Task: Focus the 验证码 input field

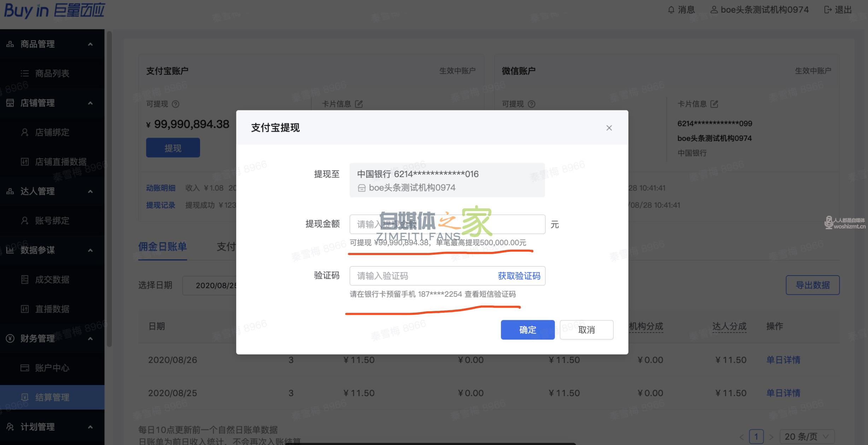Action: point(421,276)
